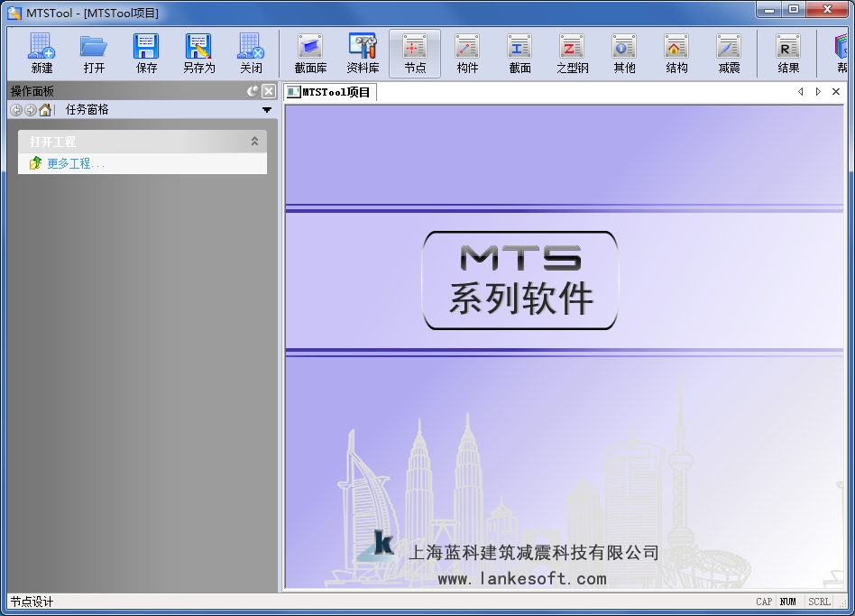View results with the 结果 icon

click(786, 52)
